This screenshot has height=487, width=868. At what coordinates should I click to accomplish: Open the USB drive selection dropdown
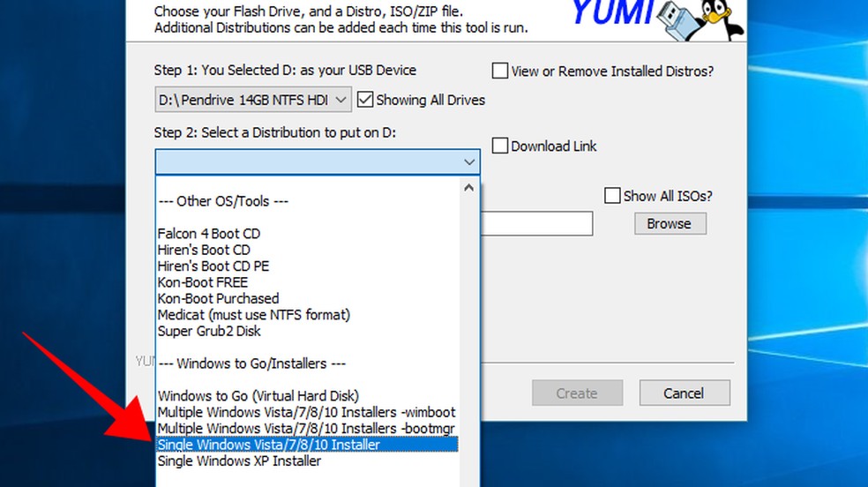[253, 100]
